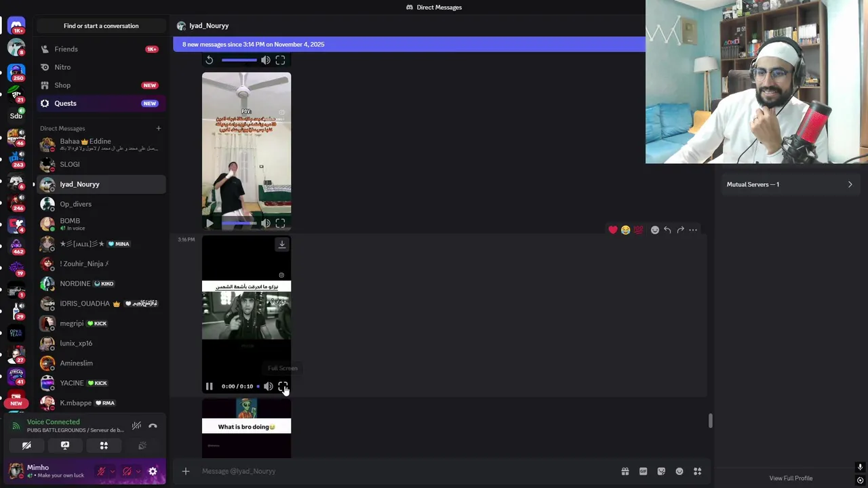Expand Mutual Servers section

[x=790, y=184]
